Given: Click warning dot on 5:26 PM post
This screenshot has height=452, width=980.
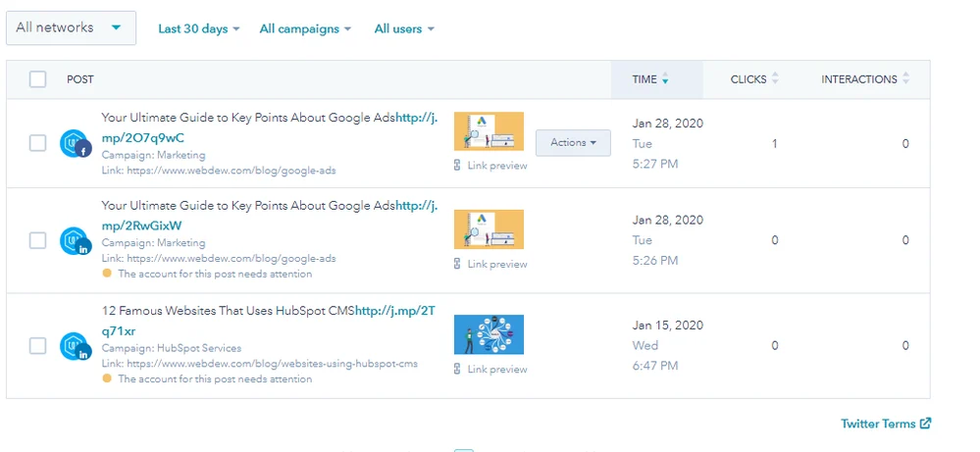Looking at the screenshot, I should (x=107, y=274).
